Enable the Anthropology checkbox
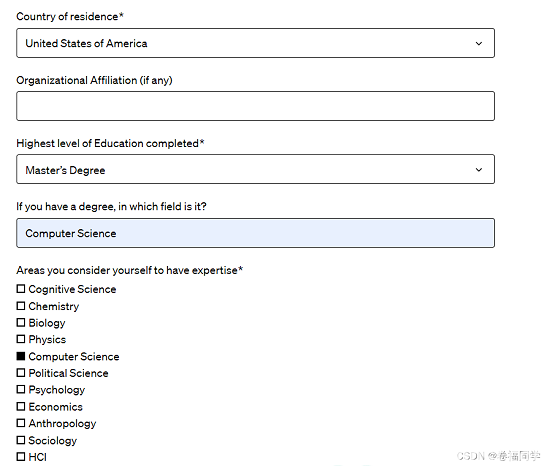The height and width of the screenshot is (467, 550). (x=21, y=423)
